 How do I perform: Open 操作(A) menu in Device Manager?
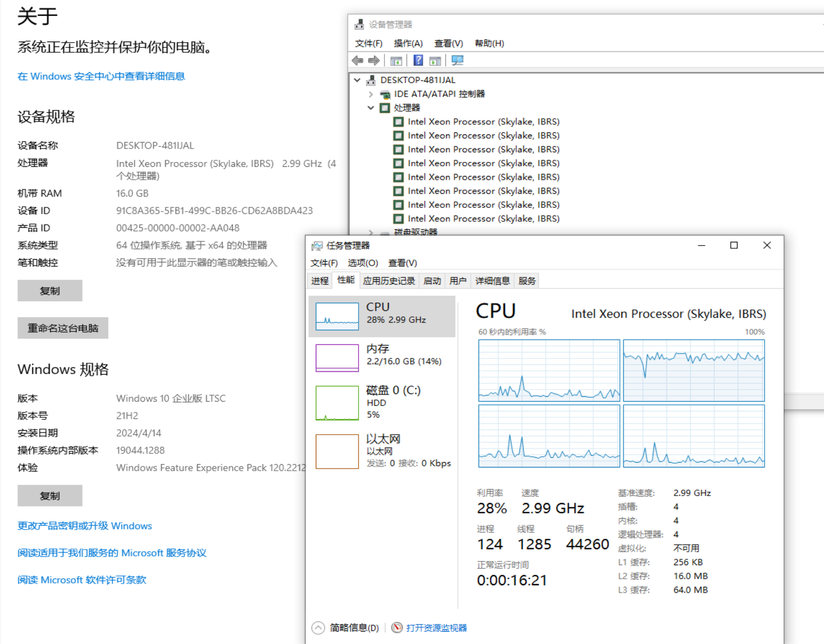click(x=408, y=43)
